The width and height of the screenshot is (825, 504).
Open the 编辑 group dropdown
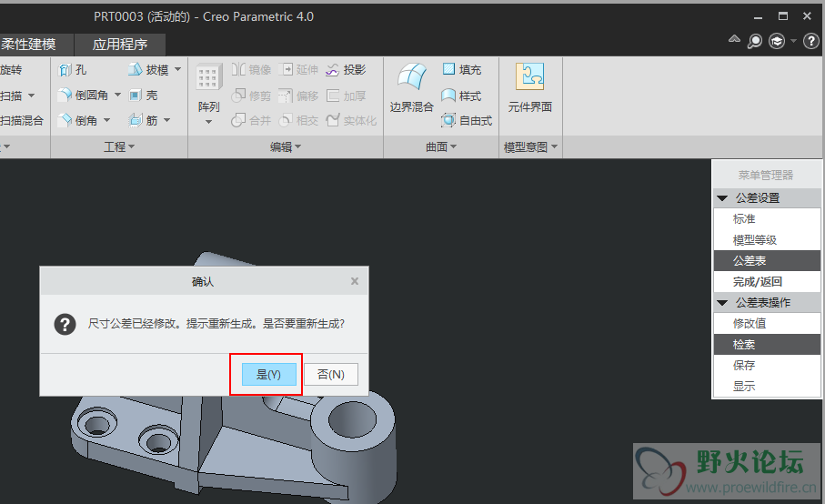pos(286,146)
